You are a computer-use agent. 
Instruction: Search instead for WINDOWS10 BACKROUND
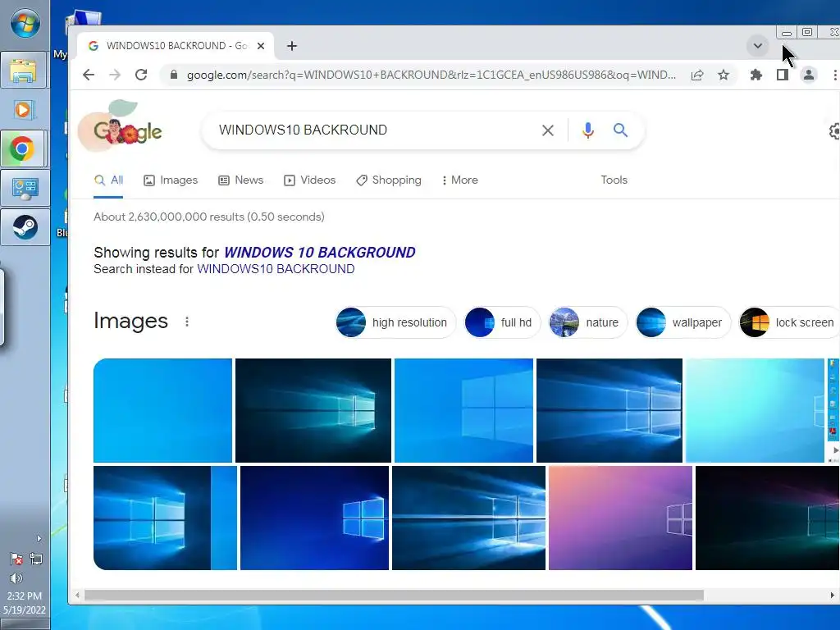click(276, 269)
